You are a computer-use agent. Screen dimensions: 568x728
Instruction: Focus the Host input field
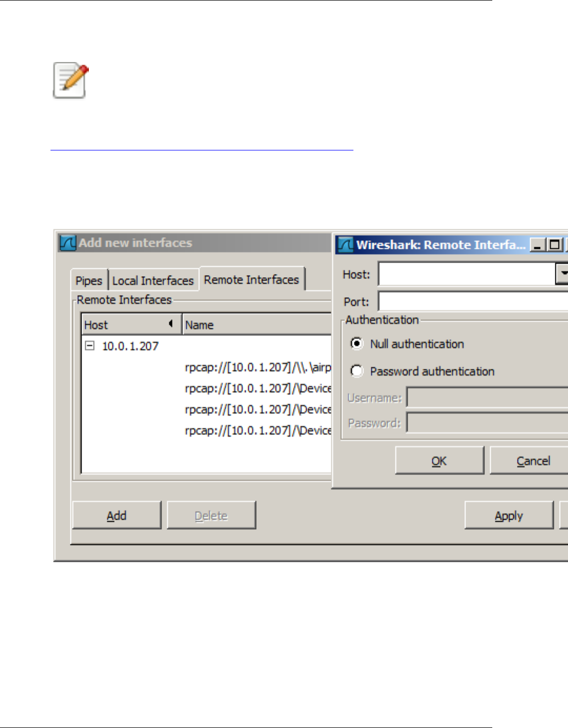tap(467, 274)
